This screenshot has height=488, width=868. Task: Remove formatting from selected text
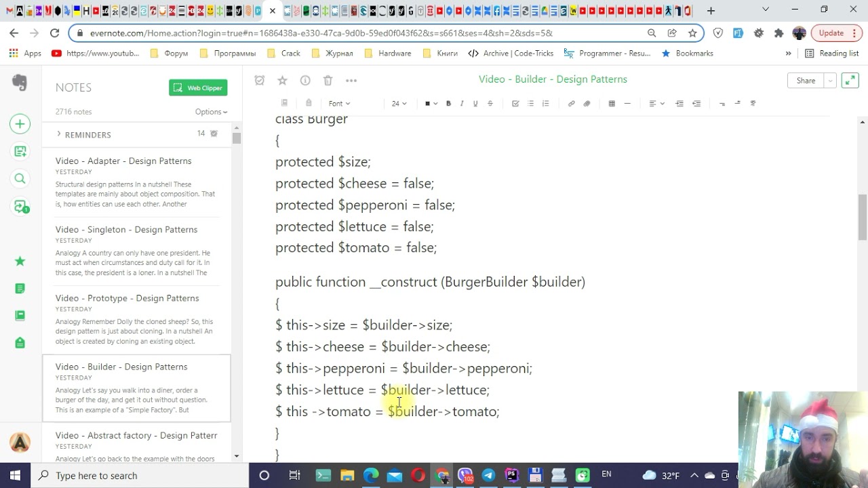click(753, 104)
